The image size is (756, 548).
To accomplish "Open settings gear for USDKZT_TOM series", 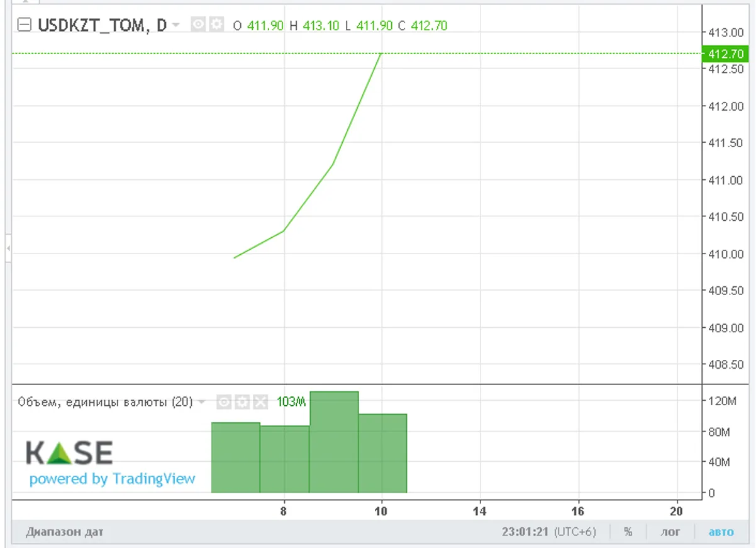I will (216, 25).
